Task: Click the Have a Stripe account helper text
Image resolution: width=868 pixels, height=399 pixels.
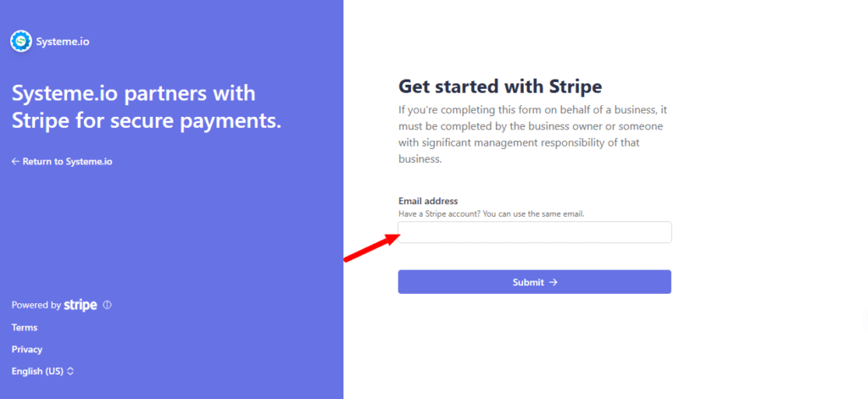Action: [492, 213]
